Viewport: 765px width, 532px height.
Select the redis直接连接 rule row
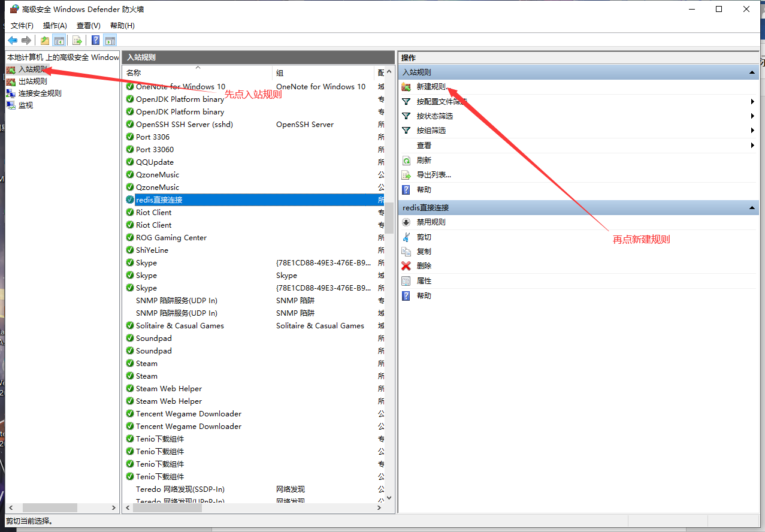255,200
